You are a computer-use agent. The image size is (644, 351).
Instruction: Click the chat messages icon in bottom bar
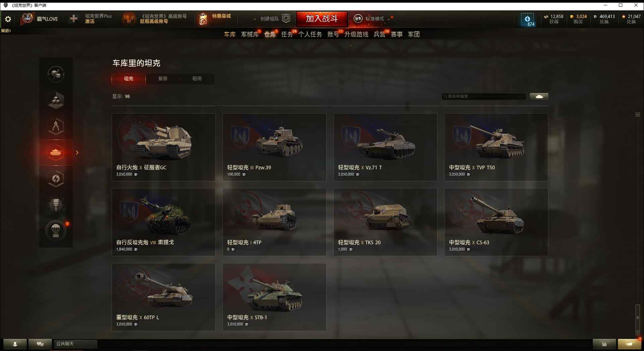coord(40,344)
